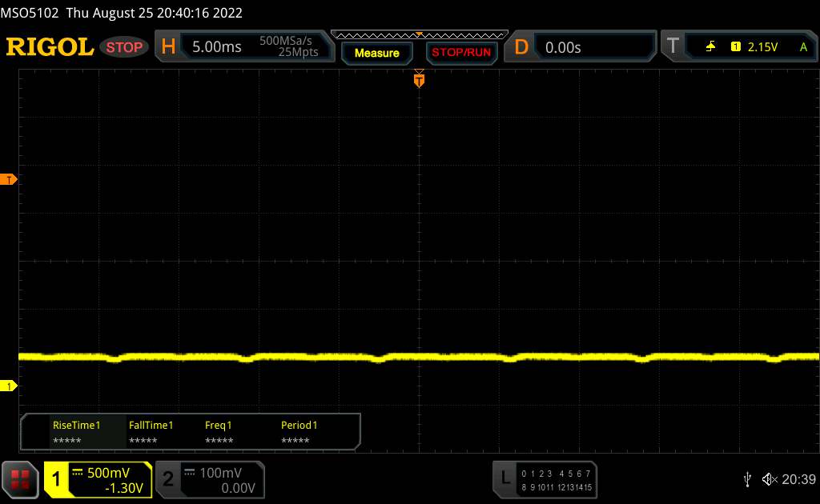Select the Freq1 measurement

[x=219, y=432]
